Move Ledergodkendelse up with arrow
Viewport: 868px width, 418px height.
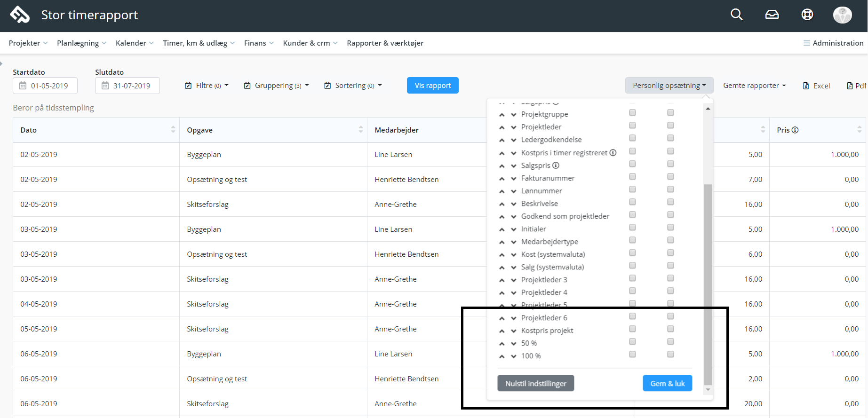502,140
